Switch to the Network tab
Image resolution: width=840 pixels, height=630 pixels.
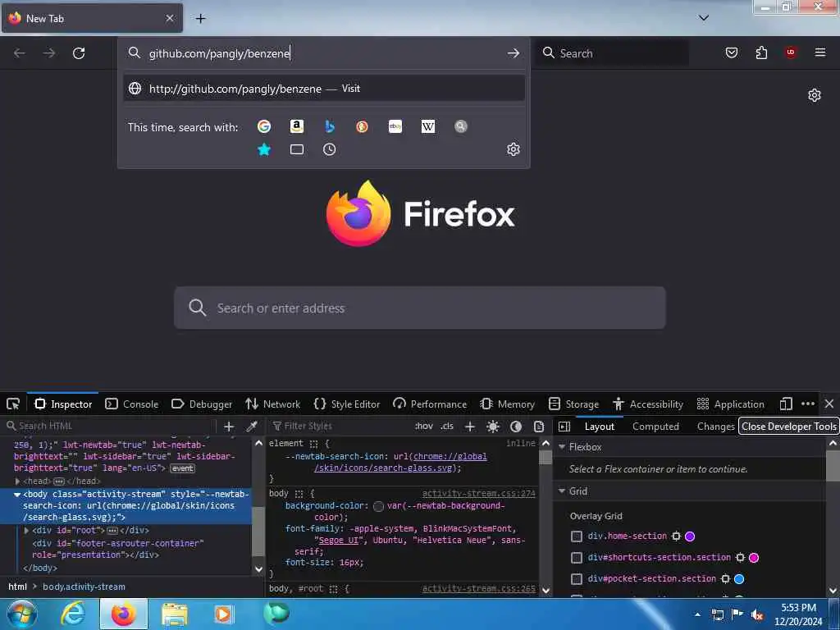(272, 404)
